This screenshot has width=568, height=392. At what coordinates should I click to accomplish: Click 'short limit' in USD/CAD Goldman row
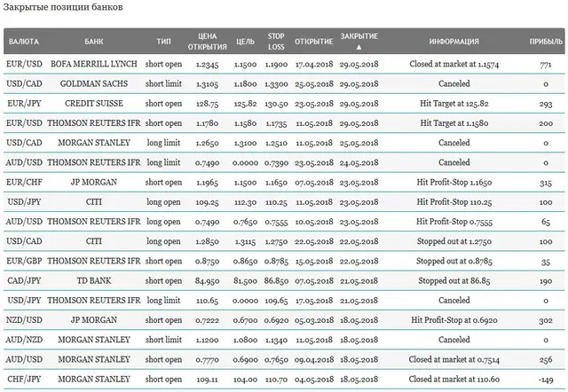(x=163, y=83)
